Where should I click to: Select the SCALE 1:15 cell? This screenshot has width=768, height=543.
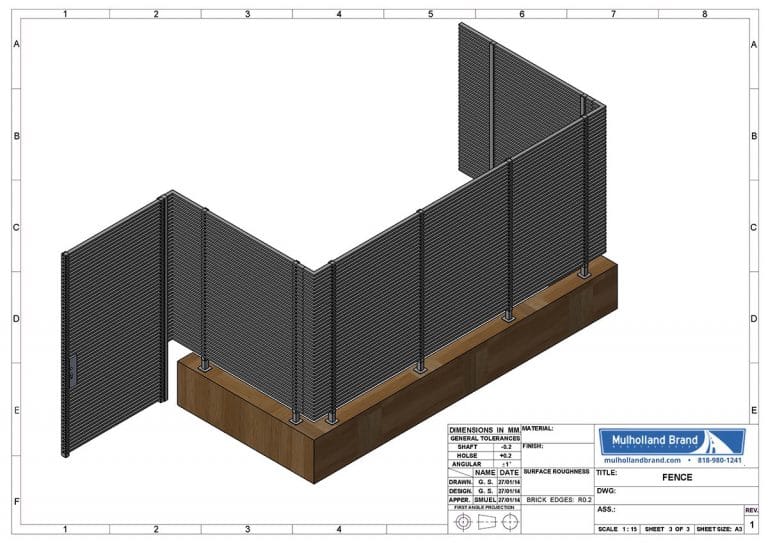pos(618,529)
